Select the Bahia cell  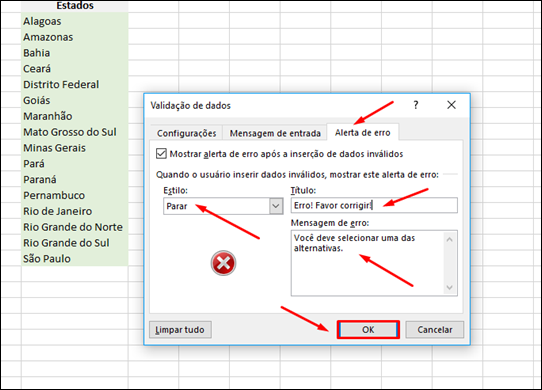[x=75, y=53]
